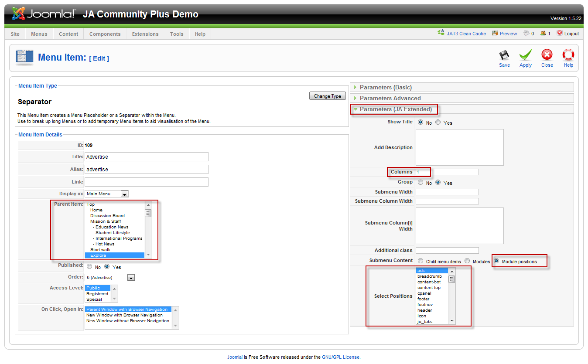Viewport: 588px width, 364px height.
Task: Click the Logout icon
Action: click(x=560, y=33)
